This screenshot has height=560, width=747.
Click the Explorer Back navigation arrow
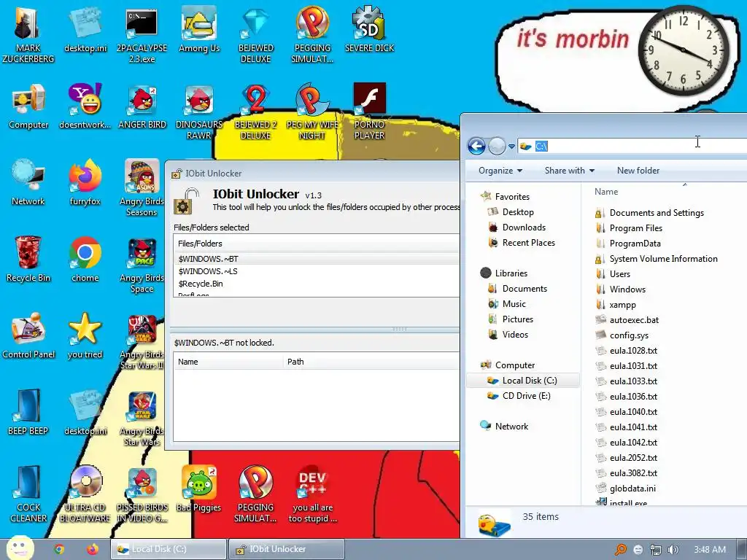tap(476, 146)
